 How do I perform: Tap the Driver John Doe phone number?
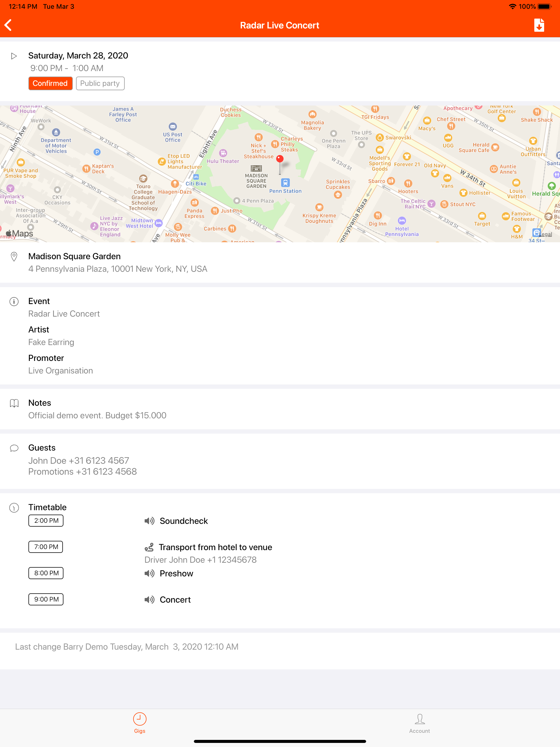(x=200, y=560)
